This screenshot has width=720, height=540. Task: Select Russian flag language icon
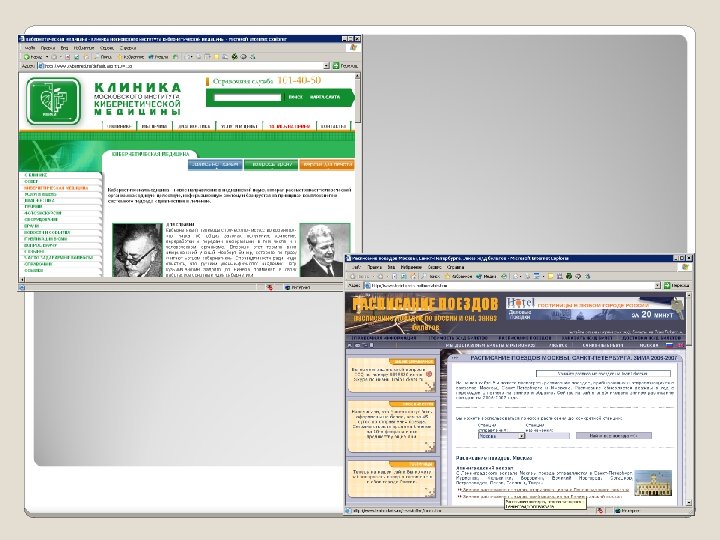pos(670,345)
